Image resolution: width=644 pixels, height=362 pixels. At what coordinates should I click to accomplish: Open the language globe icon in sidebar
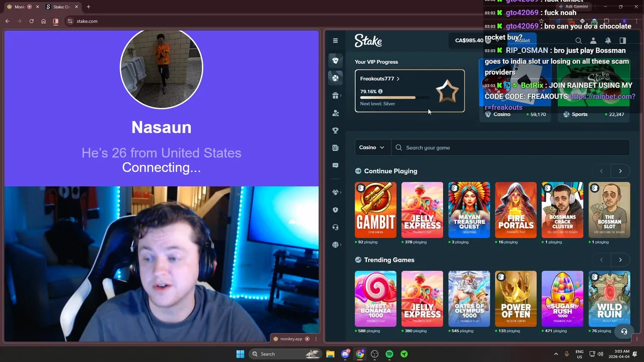pos(336,245)
